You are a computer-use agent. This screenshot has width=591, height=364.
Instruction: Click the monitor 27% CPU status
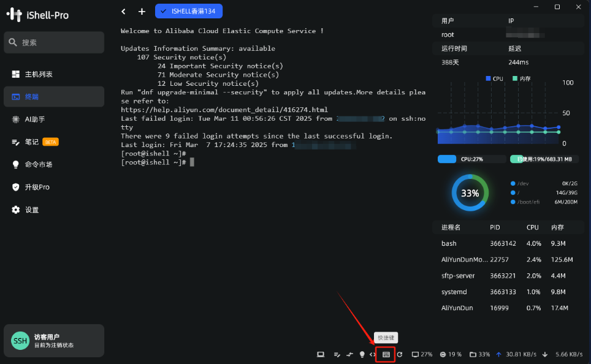422,355
